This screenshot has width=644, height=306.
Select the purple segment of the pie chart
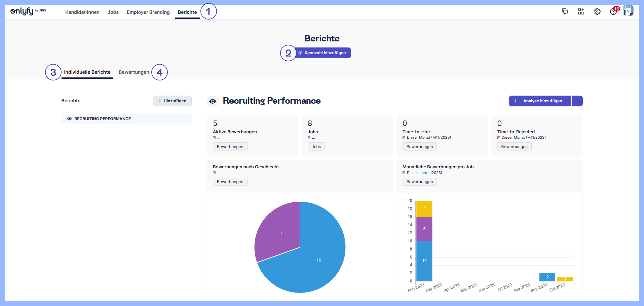281,233
